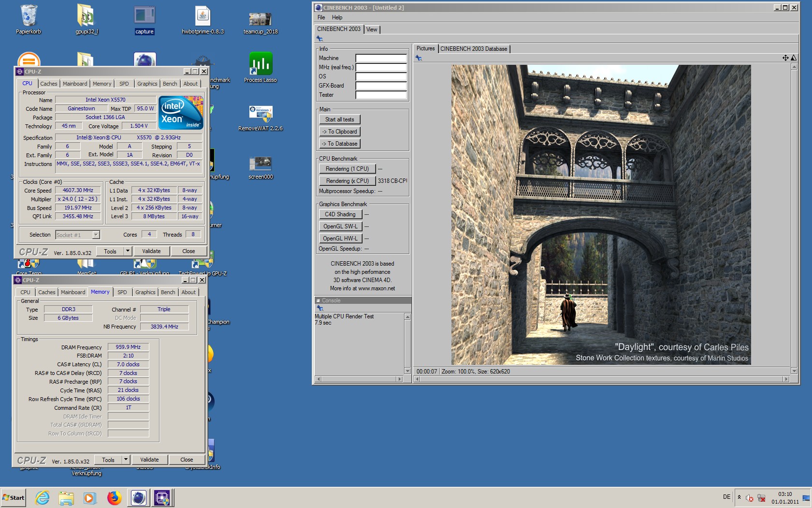Click the DE language indicator in tray

coord(726,497)
